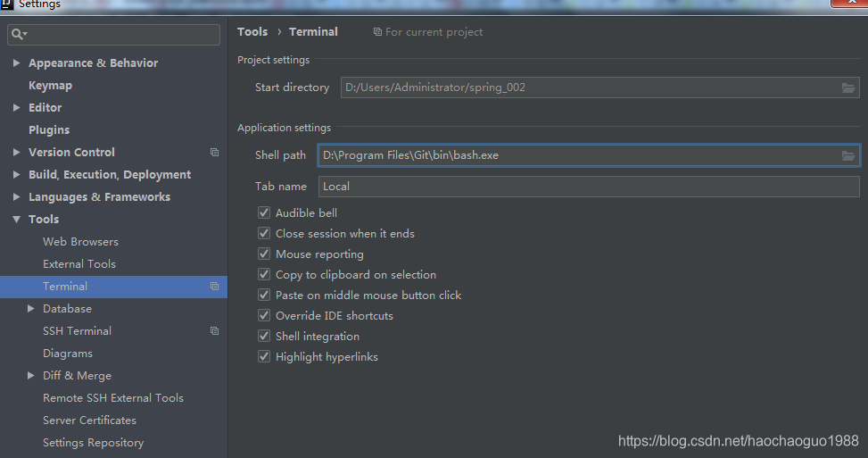Click the Tools breadcrumb link
Viewport: 868px width, 458px height.
pyautogui.click(x=252, y=32)
